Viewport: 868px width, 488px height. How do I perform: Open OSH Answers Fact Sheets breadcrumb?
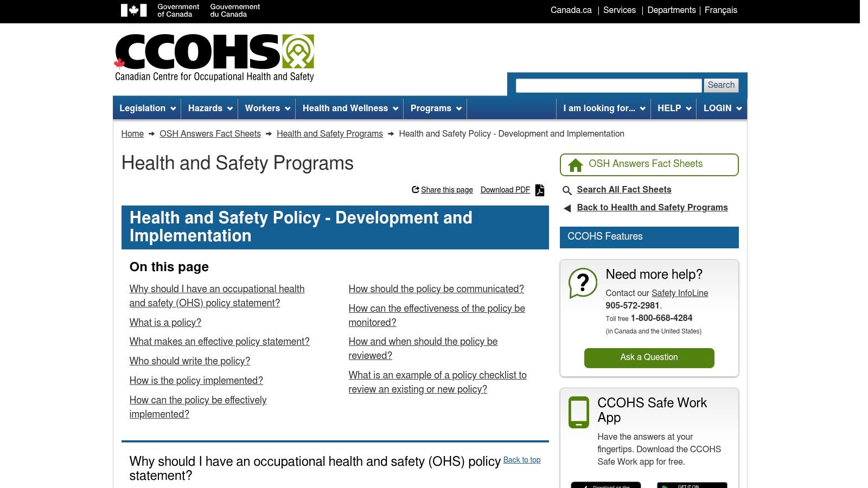coord(210,134)
